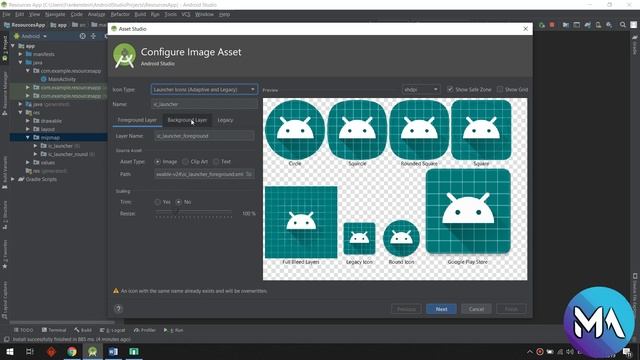Click the Full Bleed Layers preview
Viewport: 640px width, 360px height.
(x=301, y=222)
